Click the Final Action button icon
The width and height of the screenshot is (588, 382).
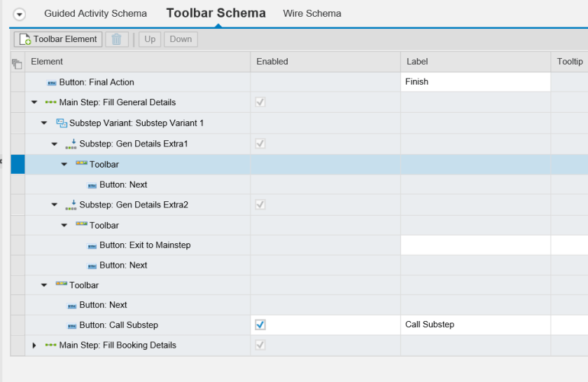[x=51, y=83]
